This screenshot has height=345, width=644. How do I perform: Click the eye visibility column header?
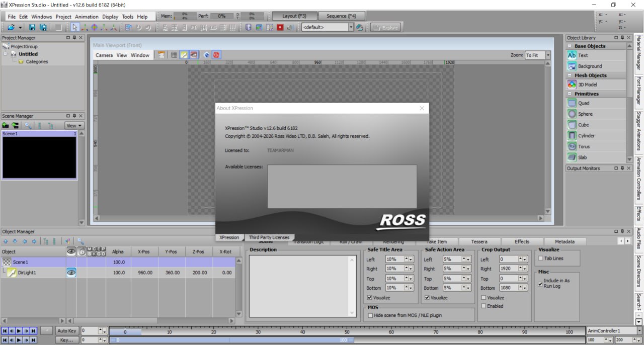(x=71, y=251)
